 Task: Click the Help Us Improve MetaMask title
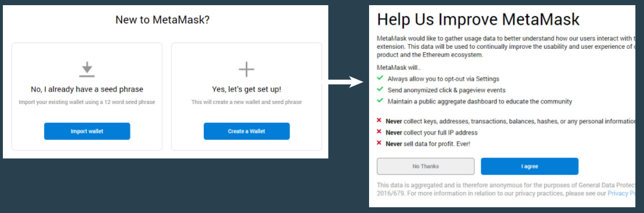(x=478, y=20)
